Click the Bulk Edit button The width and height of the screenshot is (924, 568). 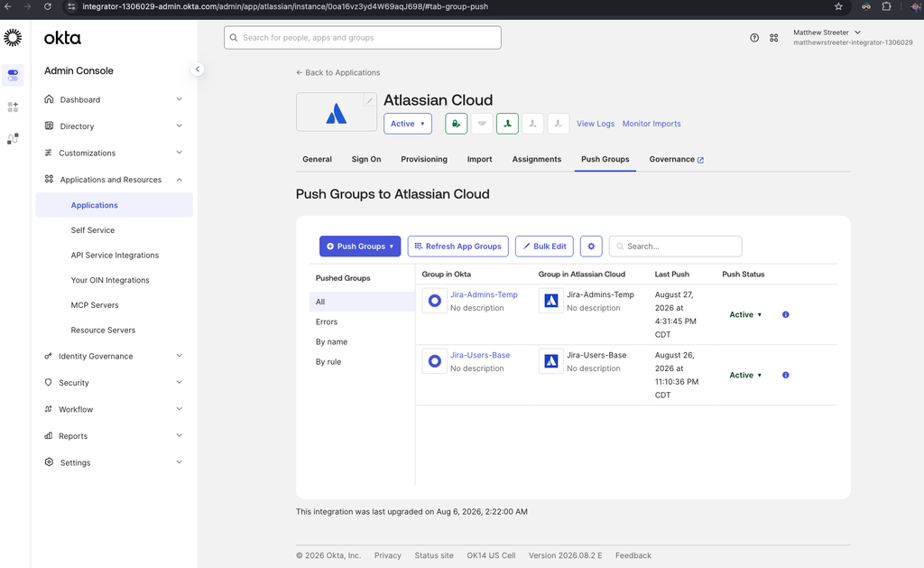click(x=544, y=247)
